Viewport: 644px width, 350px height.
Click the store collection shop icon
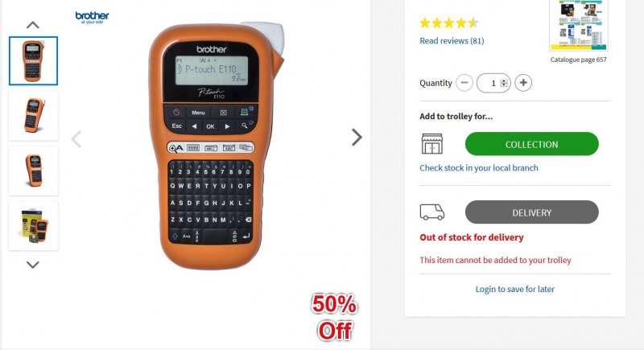click(x=432, y=144)
